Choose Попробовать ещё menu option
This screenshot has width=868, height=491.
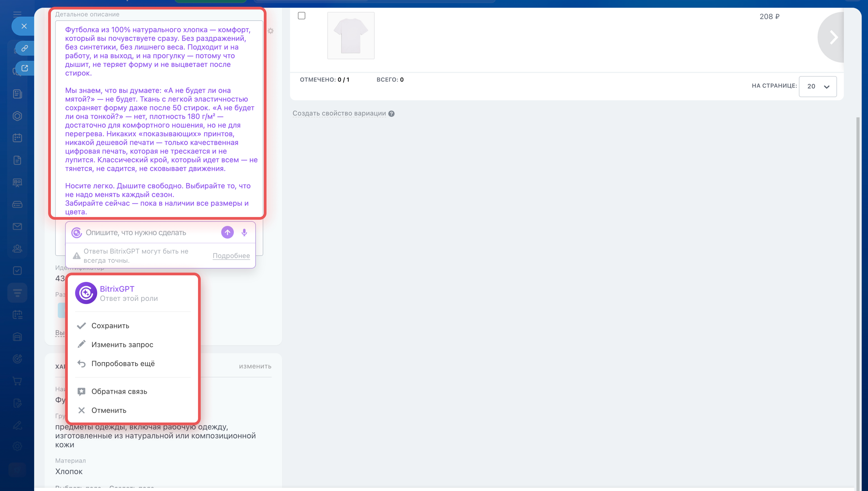[x=123, y=364]
